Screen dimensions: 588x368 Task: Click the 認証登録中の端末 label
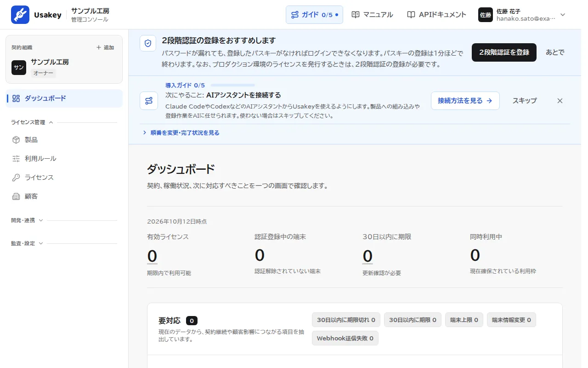(280, 237)
